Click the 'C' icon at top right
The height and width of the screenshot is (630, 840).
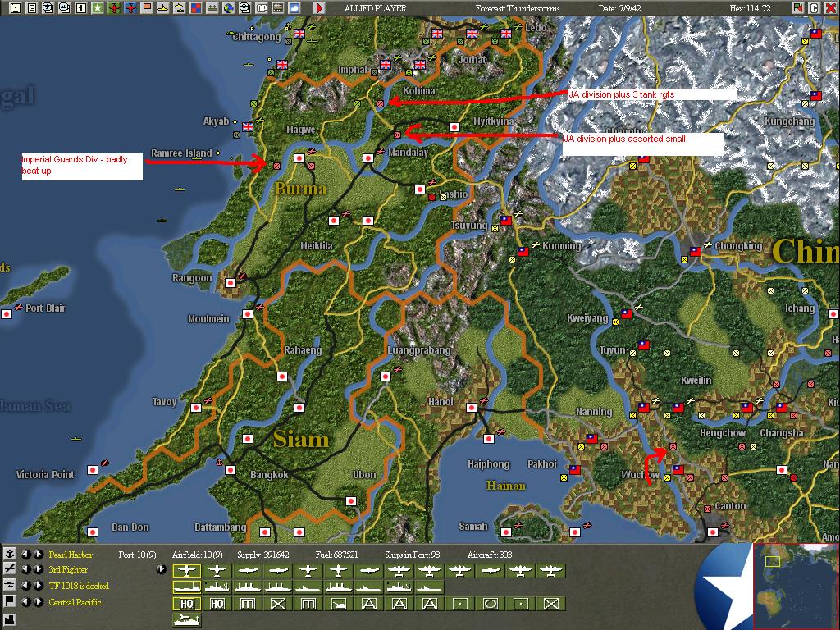[x=815, y=8]
